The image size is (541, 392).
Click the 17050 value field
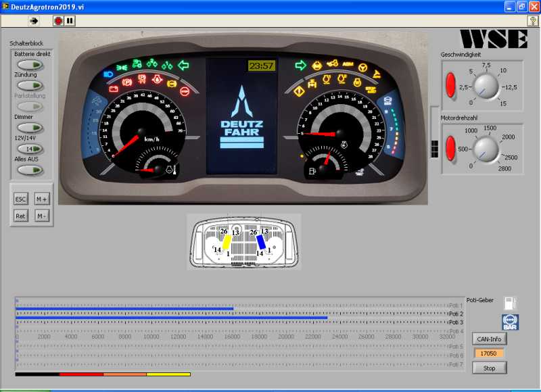click(488, 353)
